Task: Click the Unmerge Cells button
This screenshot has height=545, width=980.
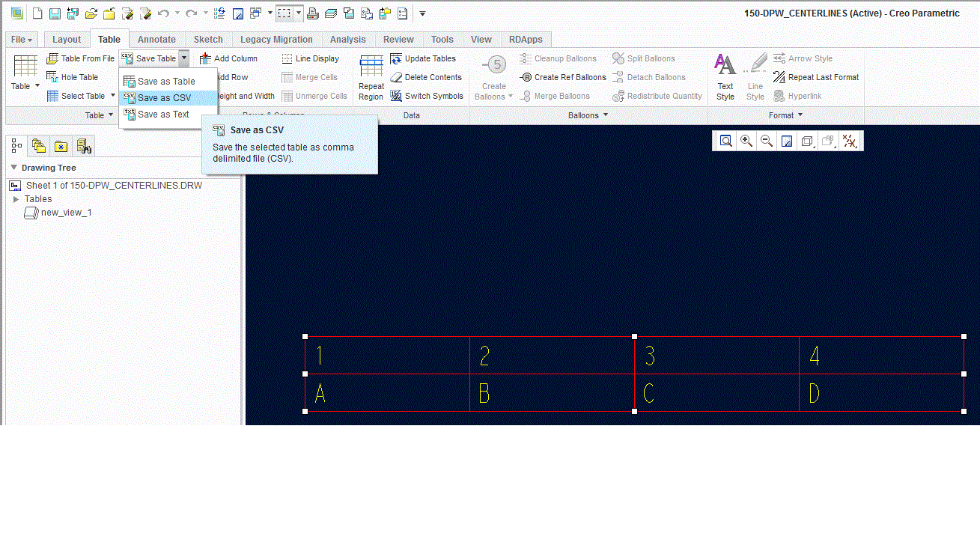Action: pos(314,96)
